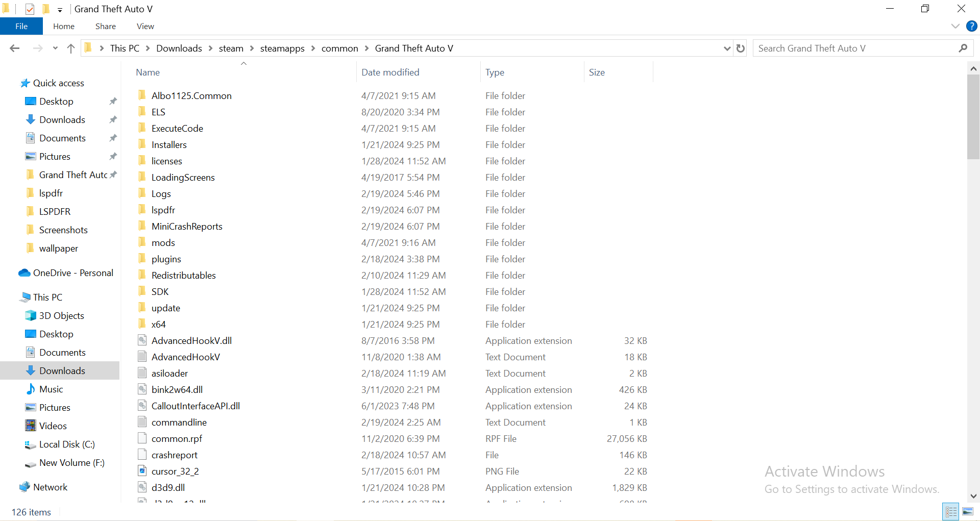
Task: Select New Volume (F:) drive
Action: [72, 463]
